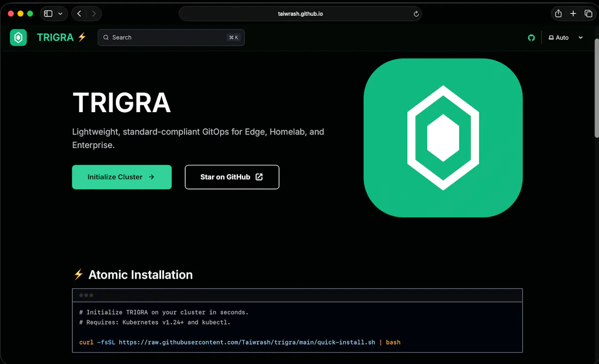Open the GitHub repository icon link
Viewport: 599px width, 364px height.
pyautogui.click(x=531, y=37)
